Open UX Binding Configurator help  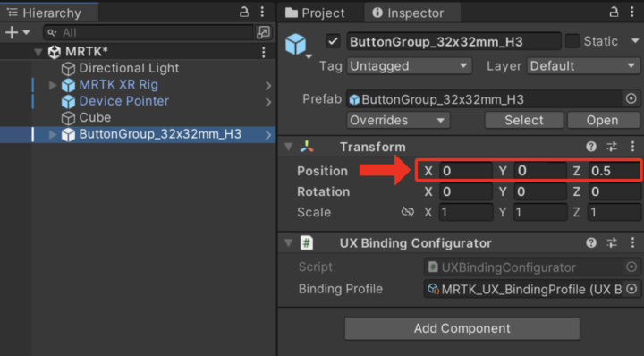click(x=591, y=242)
